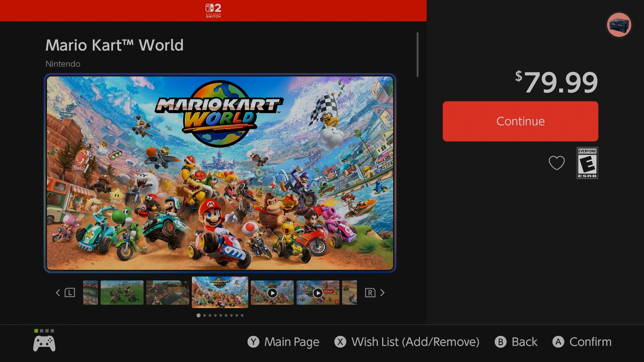Click the A button Confirm icon

558,342
